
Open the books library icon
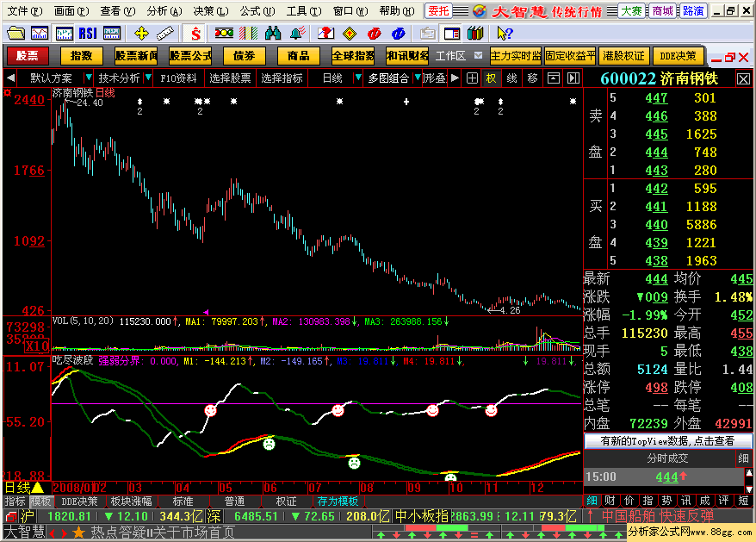[x=475, y=34]
